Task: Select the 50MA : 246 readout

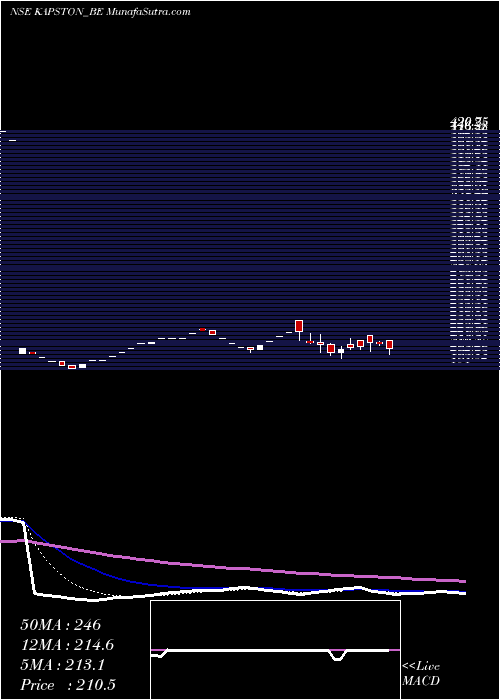Action: [x=61, y=625]
